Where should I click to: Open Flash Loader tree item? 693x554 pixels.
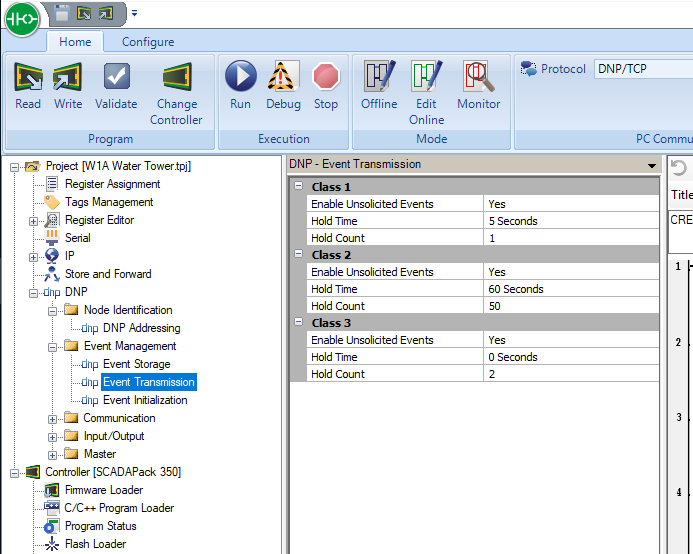pos(95,544)
